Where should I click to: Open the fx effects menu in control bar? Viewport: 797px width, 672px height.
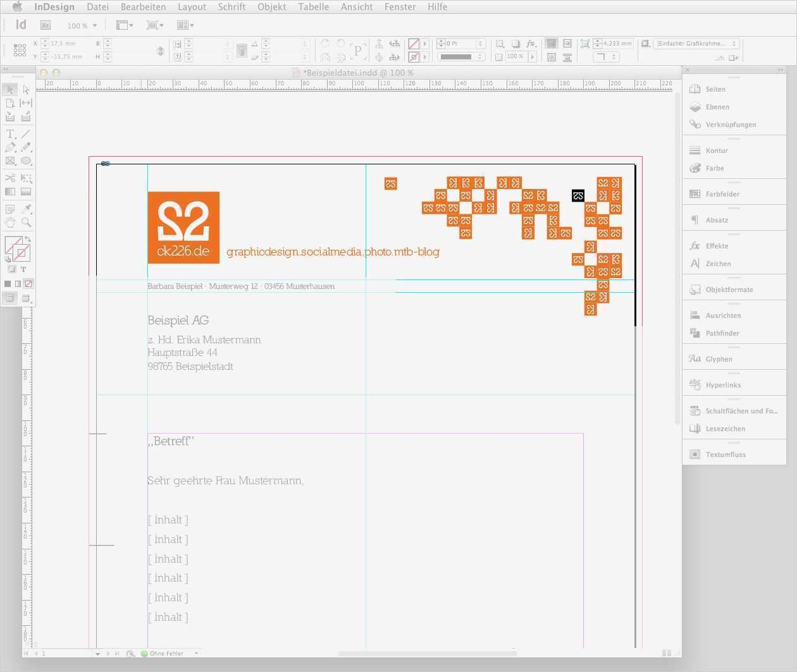click(531, 44)
